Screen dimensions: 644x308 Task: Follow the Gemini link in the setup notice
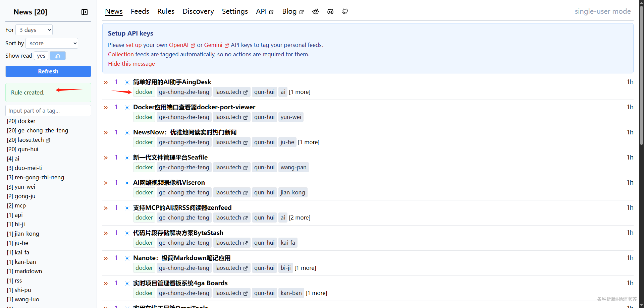pyautogui.click(x=216, y=45)
